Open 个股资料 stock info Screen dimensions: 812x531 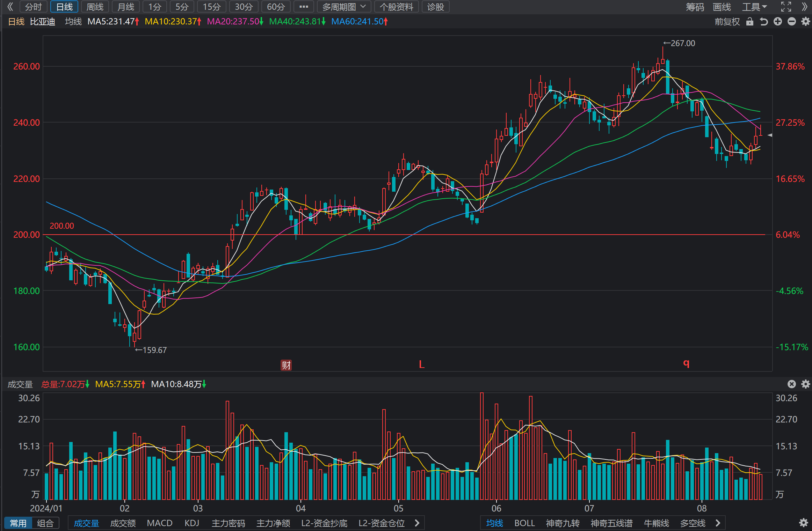[397, 7]
